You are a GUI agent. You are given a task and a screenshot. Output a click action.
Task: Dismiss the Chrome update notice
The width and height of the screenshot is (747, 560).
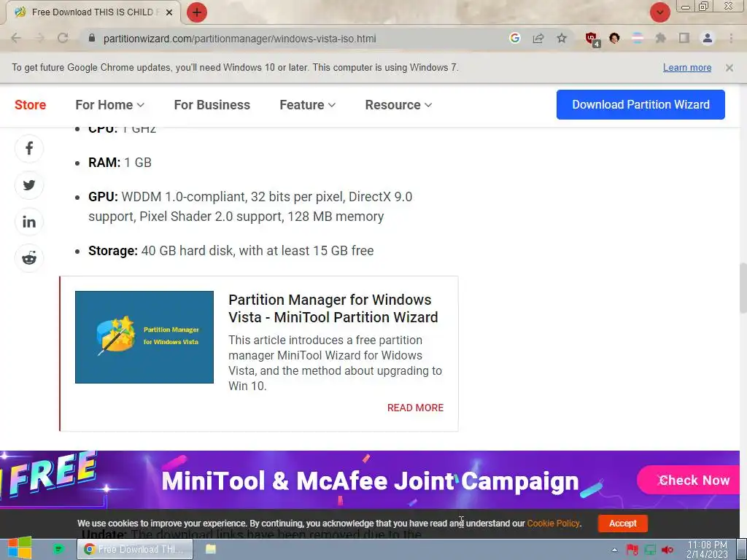tap(729, 68)
